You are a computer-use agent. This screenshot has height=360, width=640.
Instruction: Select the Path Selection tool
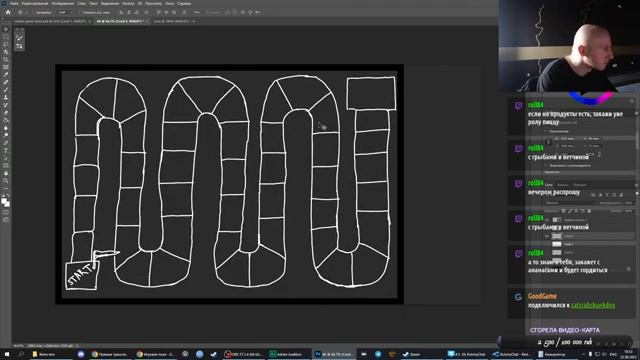coord(6,158)
